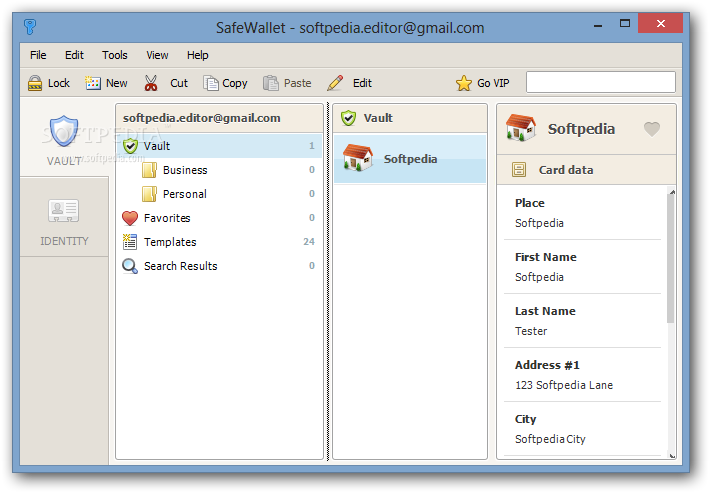710x493 pixels.
Task: Click the Paste toolbar button label
Action: [297, 83]
